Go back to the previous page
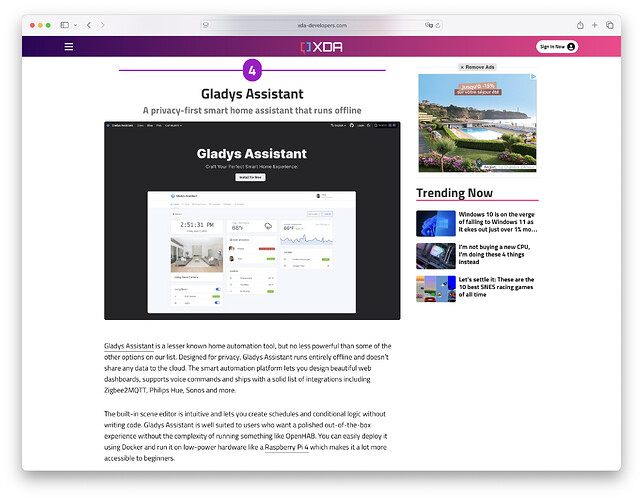The width and height of the screenshot is (642, 500). (x=88, y=24)
